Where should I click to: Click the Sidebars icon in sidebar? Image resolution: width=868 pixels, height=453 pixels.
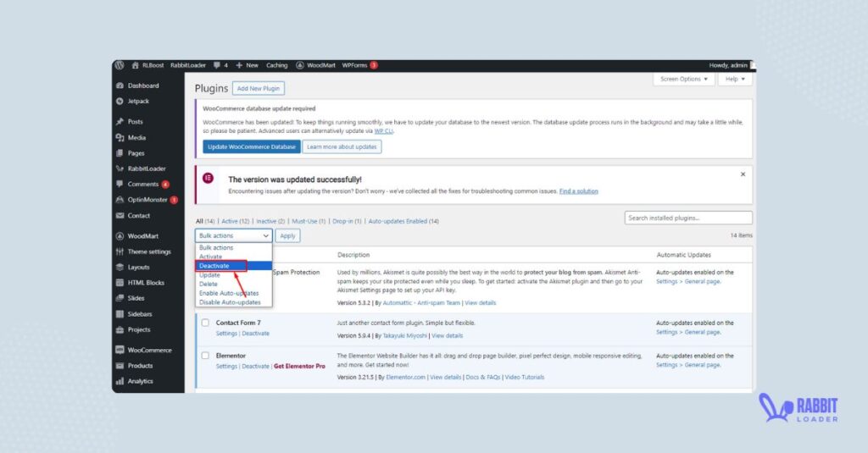click(120, 314)
